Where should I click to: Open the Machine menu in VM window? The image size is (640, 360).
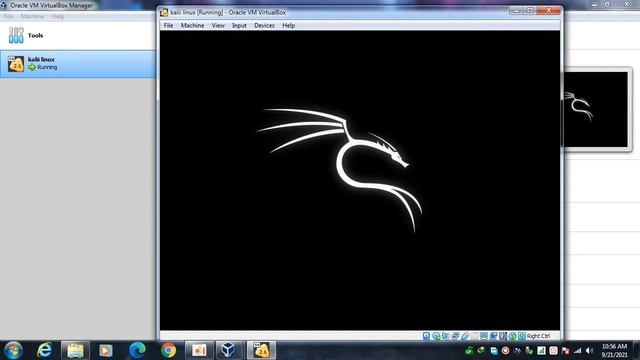pos(192,25)
